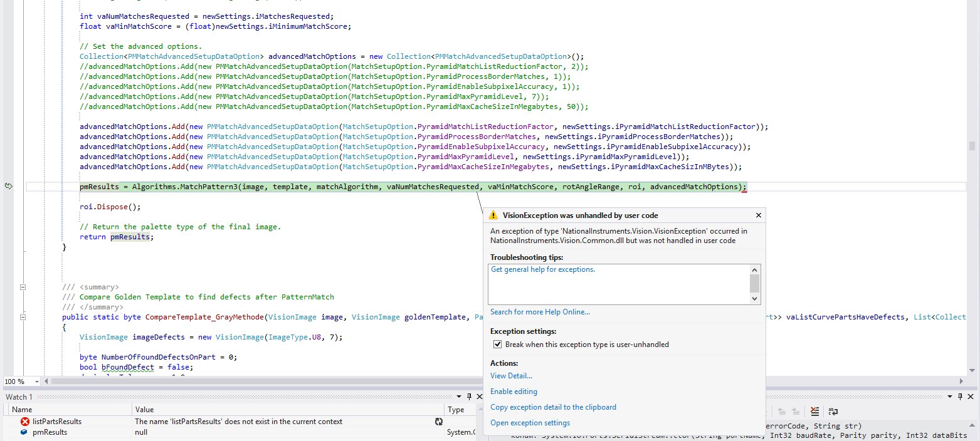Click up arrow in troubleshooting tips list
The width and height of the screenshot is (980, 441).
pyautogui.click(x=755, y=269)
